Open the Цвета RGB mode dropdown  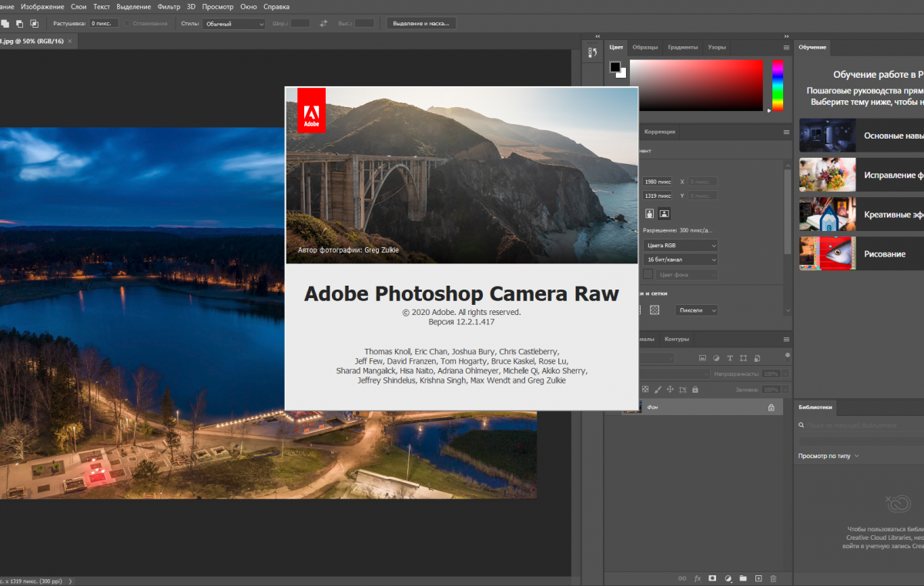(681, 245)
